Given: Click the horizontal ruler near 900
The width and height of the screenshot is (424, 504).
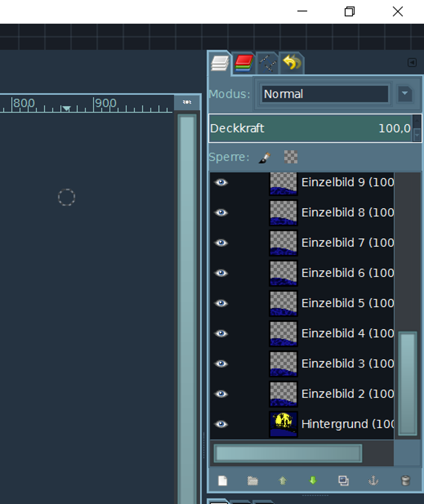Looking at the screenshot, I should tap(105, 104).
